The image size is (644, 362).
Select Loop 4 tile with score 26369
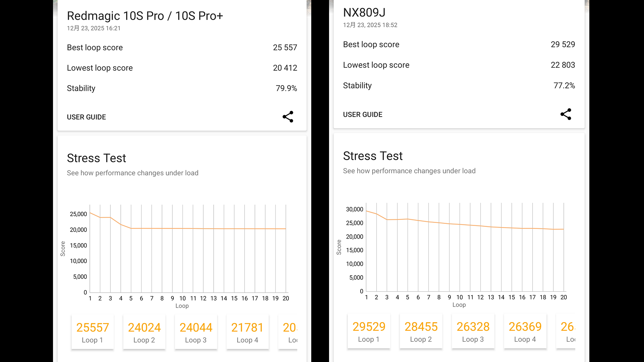[x=525, y=331]
